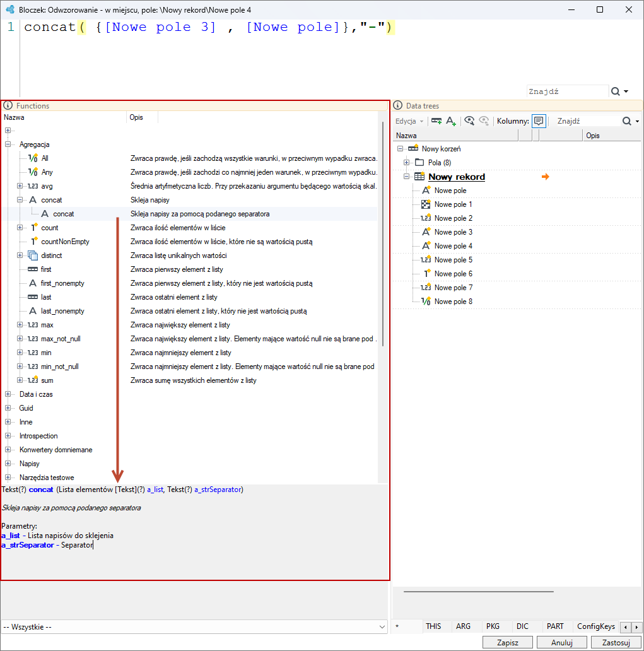This screenshot has height=651, width=644.
Task: Open the Wszystkie filter dropdown
Action: 194,627
